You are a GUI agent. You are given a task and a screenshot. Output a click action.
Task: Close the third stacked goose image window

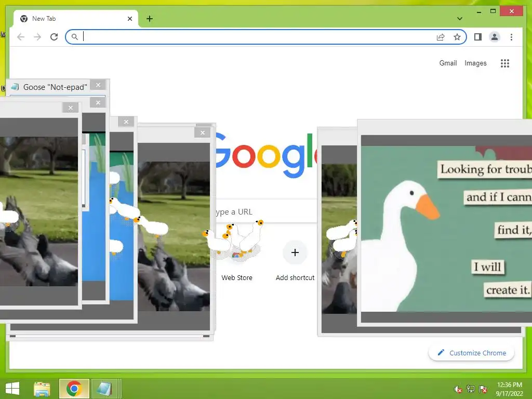(x=126, y=122)
